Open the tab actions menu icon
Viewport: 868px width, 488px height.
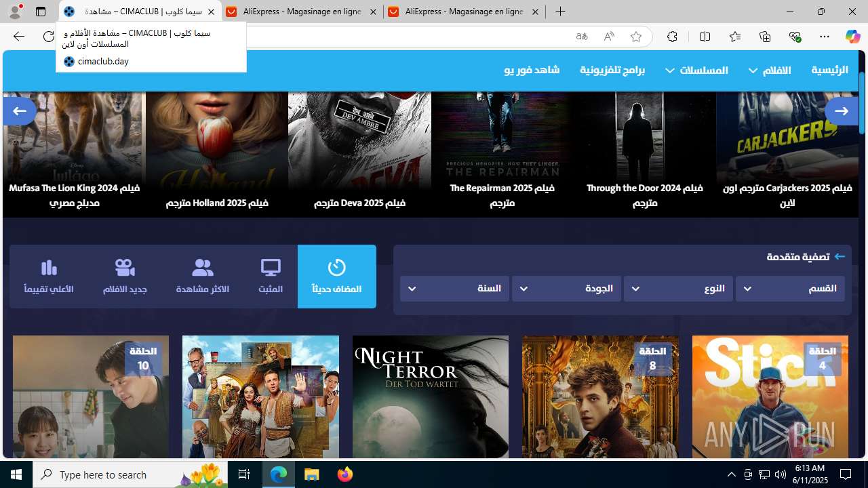(x=41, y=12)
